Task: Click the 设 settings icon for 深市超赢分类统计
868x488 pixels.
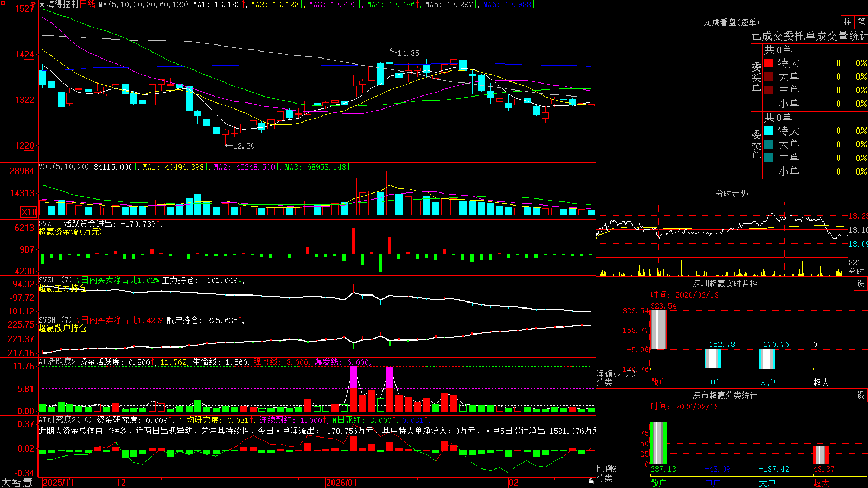Action: (861, 395)
